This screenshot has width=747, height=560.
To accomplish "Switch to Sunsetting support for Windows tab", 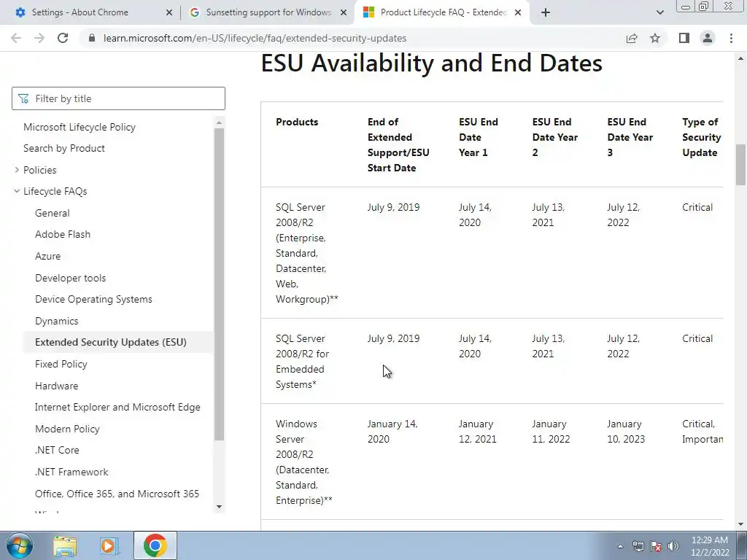I will pyautogui.click(x=268, y=12).
